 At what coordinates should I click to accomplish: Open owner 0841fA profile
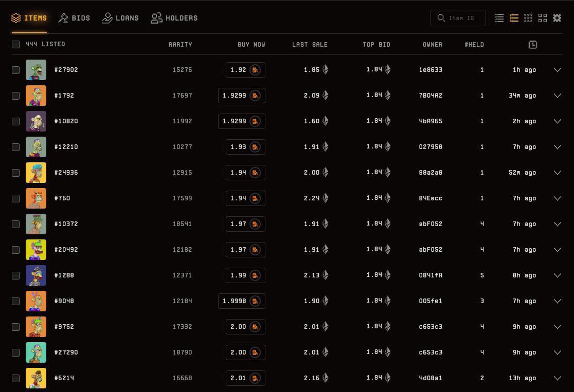coord(430,275)
